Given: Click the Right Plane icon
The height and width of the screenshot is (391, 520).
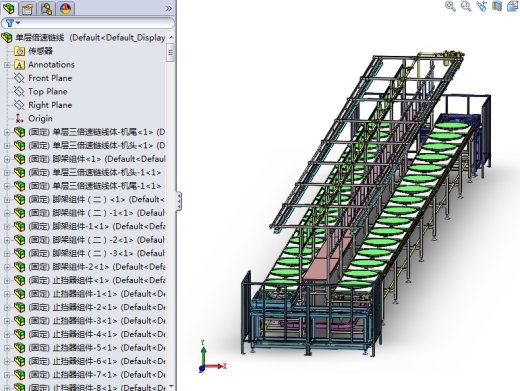Looking at the screenshot, I should coord(19,105).
